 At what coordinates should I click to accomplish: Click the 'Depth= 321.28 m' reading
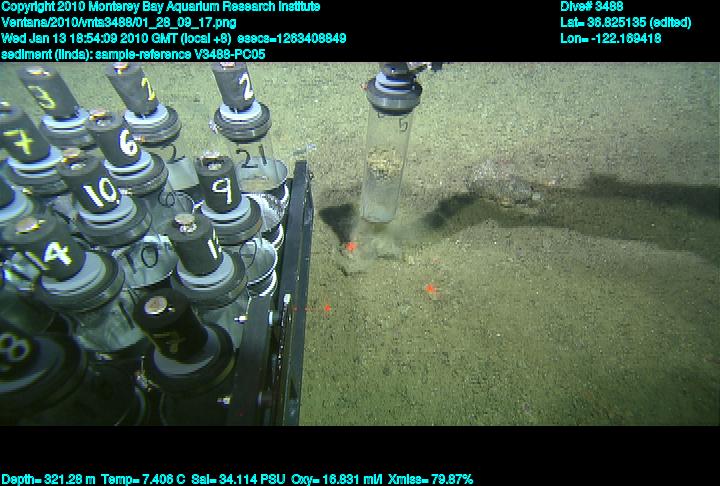48,479
